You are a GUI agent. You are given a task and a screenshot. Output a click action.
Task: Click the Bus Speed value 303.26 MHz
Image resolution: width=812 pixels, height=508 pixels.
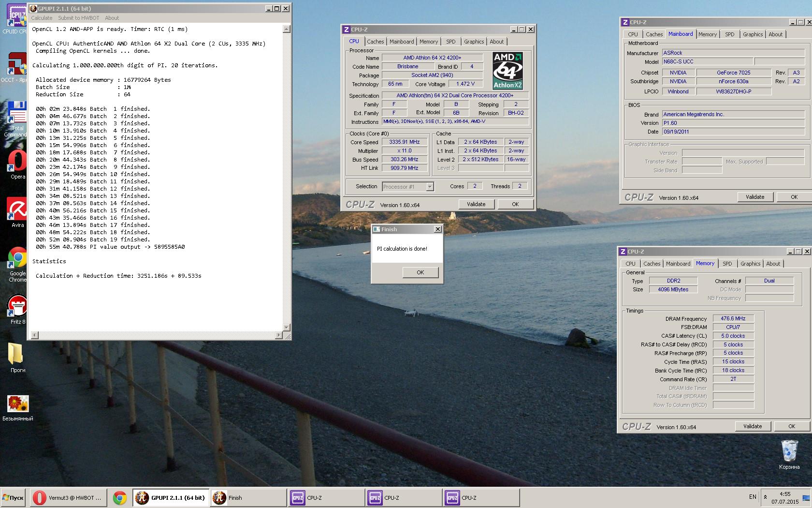pyautogui.click(x=405, y=159)
